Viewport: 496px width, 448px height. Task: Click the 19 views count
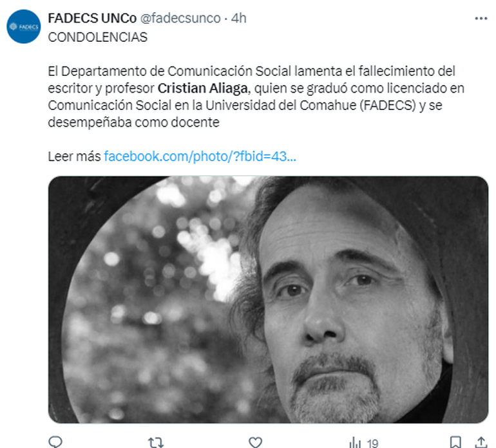coord(372,443)
